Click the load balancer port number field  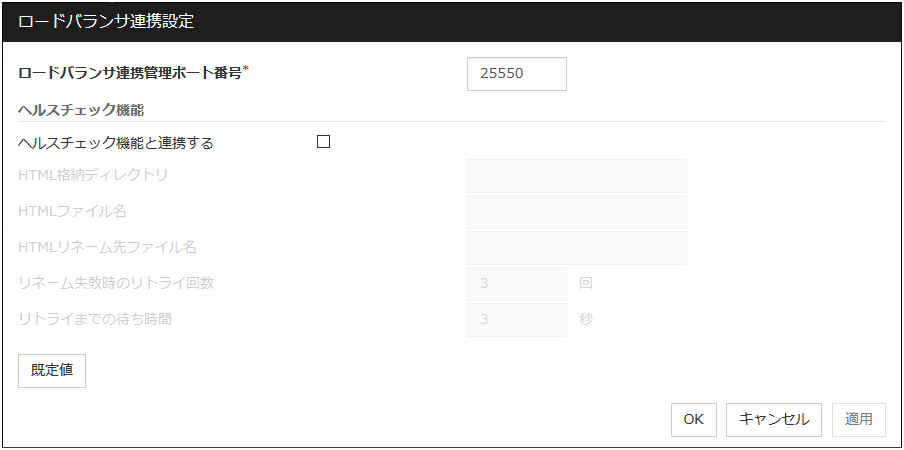516,74
